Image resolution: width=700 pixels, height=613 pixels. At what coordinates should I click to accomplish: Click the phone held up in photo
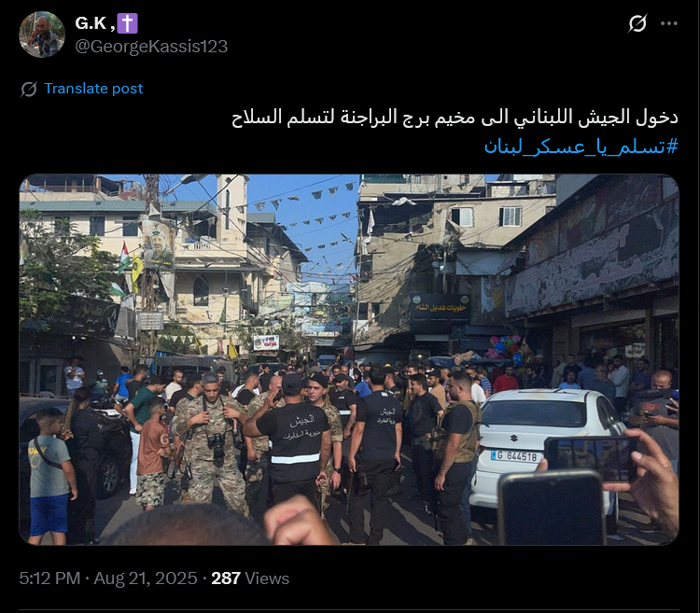(552, 508)
